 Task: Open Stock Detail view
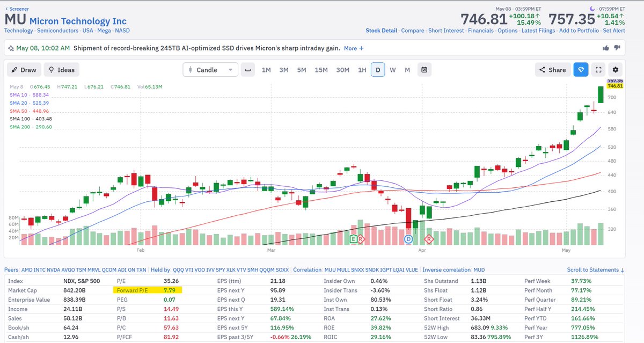pos(382,31)
